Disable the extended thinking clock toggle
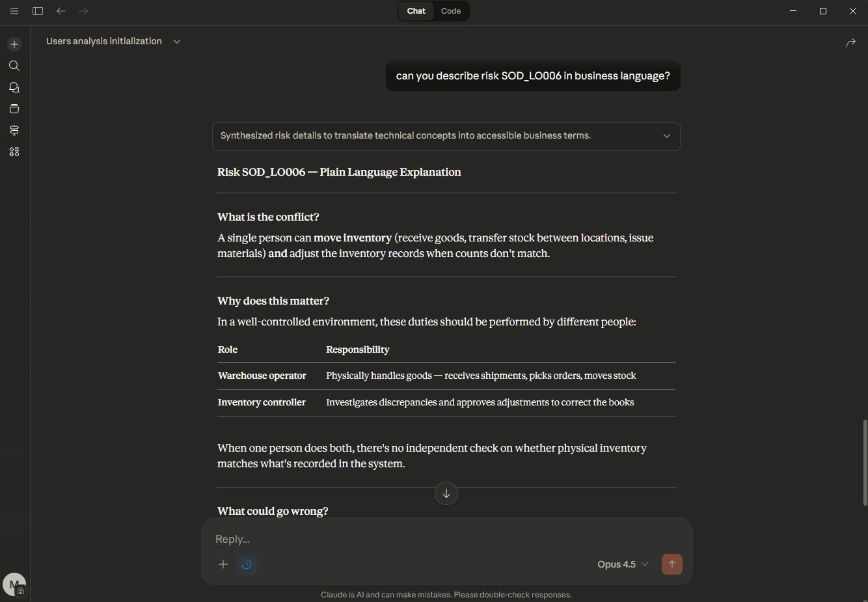The image size is (868, 602). 247,564
